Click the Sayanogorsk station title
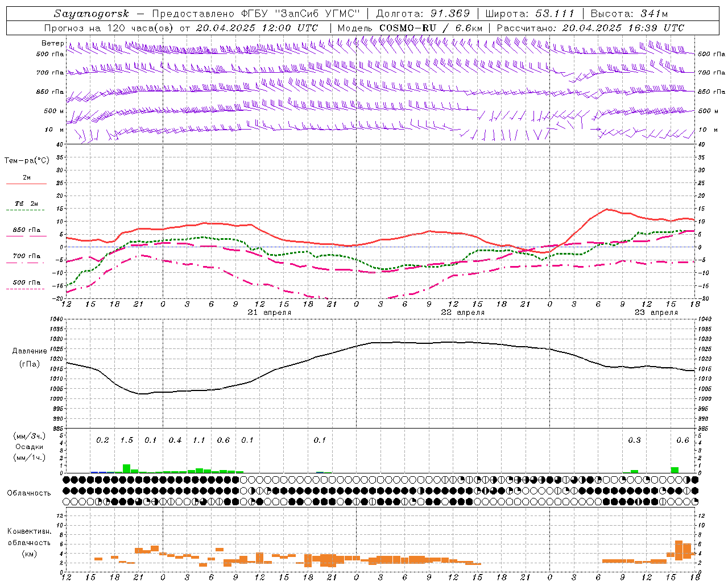728x582 pixels. 92,14
